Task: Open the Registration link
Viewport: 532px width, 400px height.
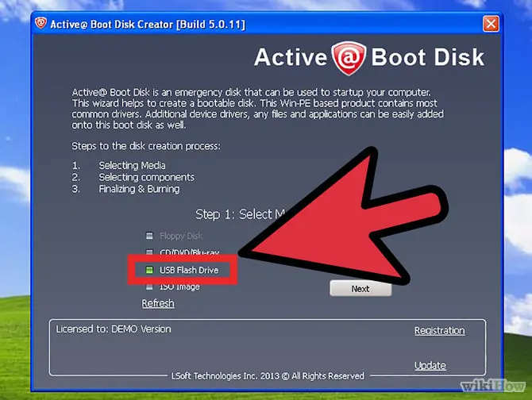Action: tap(440, 330)
